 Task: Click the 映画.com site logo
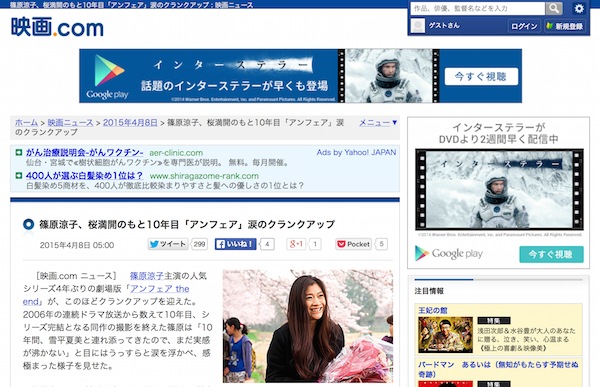point(57,27)
